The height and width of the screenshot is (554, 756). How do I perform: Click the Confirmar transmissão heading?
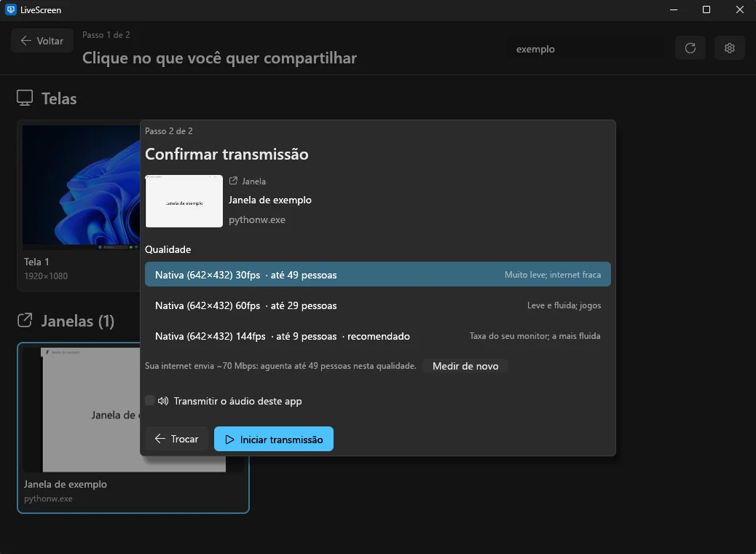click(x=227, y=154)
